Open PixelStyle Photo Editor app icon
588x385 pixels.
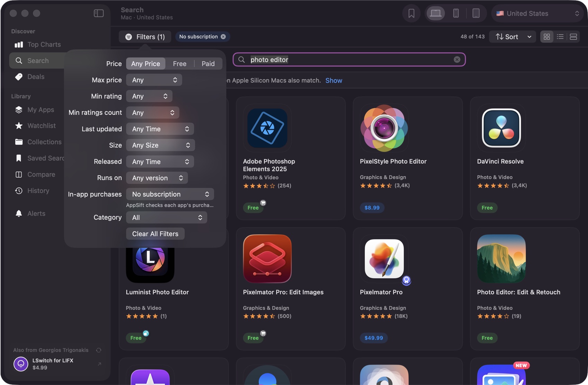384,128
